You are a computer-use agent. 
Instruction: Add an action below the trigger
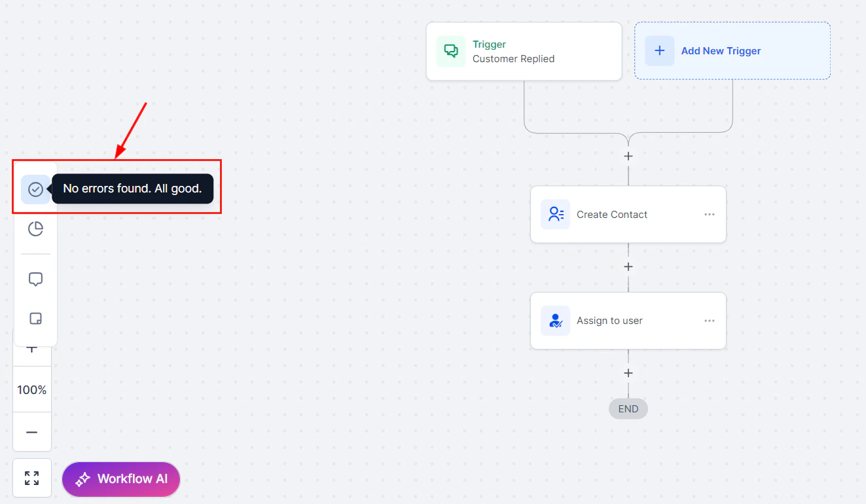[x=628, y=156]
